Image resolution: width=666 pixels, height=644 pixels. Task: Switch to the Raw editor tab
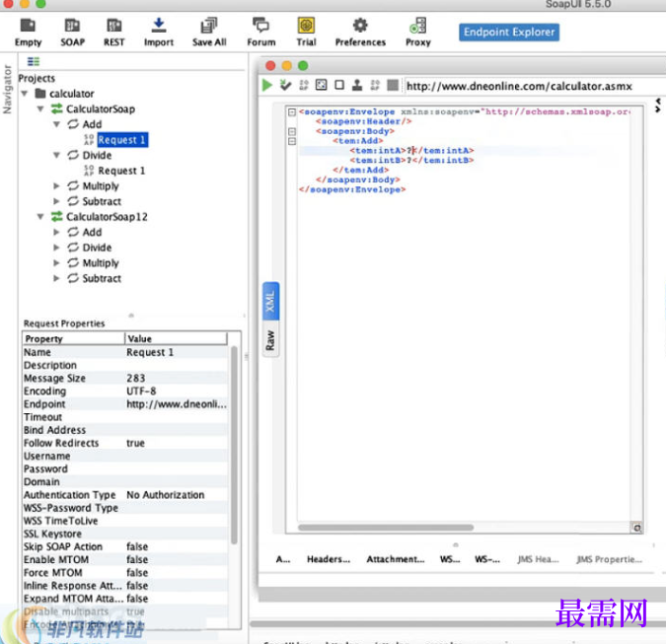(x=270, y=340)
